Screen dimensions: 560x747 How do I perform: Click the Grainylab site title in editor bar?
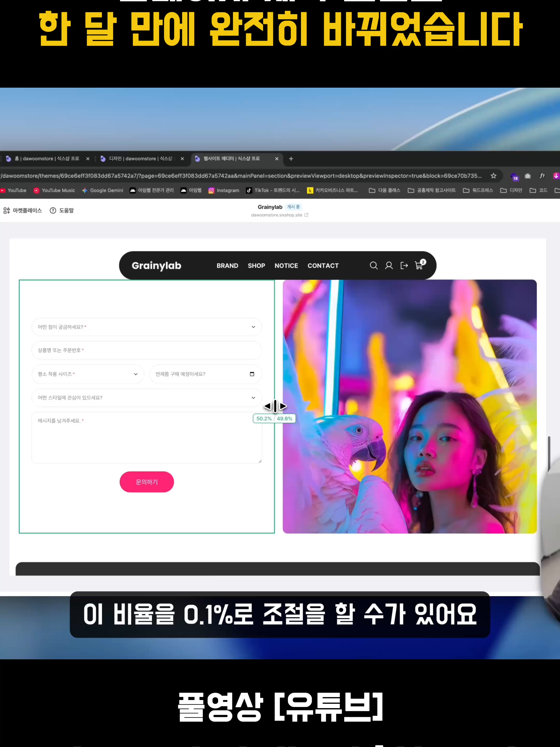point(270,207)
